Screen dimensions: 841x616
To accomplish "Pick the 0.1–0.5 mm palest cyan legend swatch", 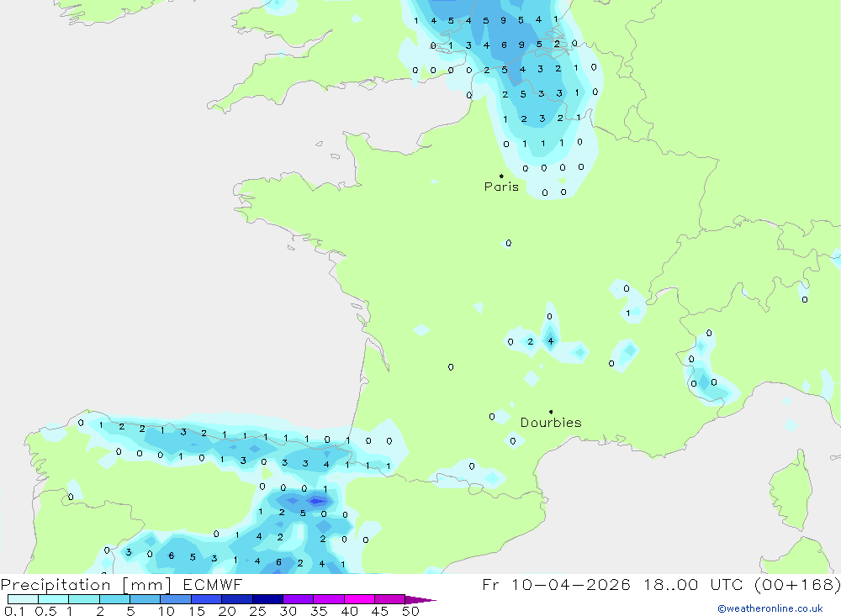I will pyautogui.click(x=23, y=599).
